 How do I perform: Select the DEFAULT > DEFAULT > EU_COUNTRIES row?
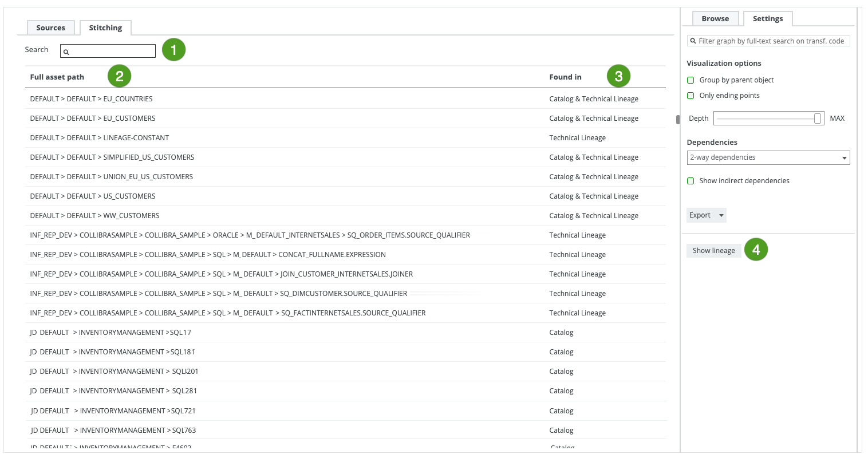pyautogui.click(x=92, y=99)
